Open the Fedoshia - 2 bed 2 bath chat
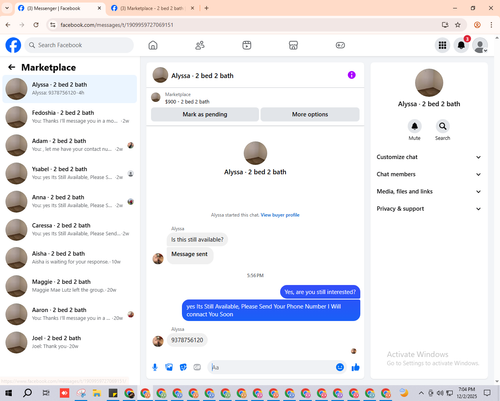The image size is (500, 401). [69, 117]
